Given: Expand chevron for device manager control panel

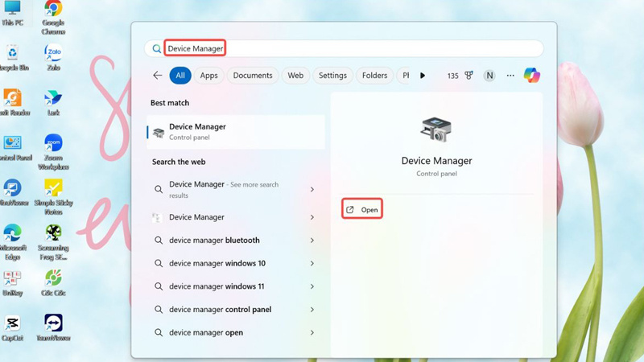Looking at the screenshot, I should tap(312, 310).
